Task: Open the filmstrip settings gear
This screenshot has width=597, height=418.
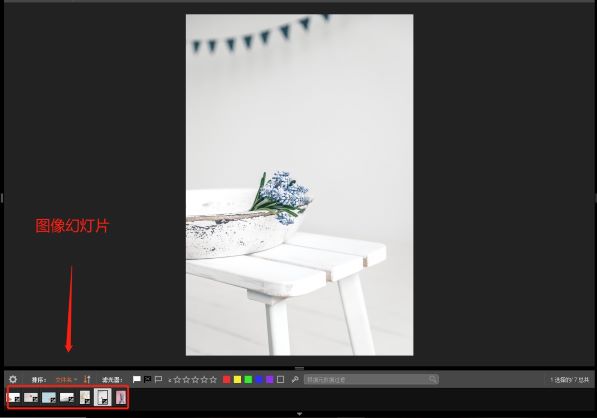Action: pyautogui.click(x=13, y=379)
